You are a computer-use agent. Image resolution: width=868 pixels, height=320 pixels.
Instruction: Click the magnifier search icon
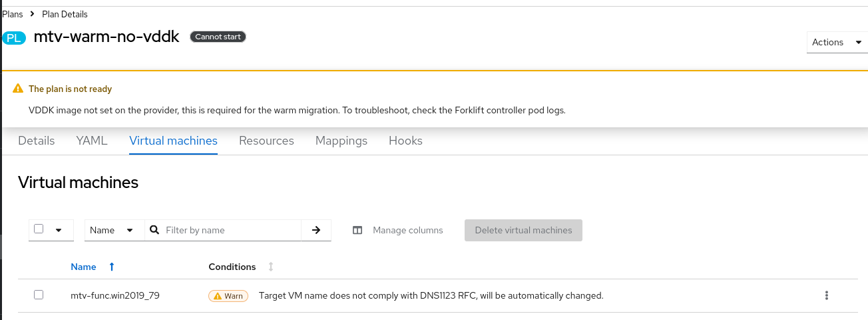[x=154, y=230]
